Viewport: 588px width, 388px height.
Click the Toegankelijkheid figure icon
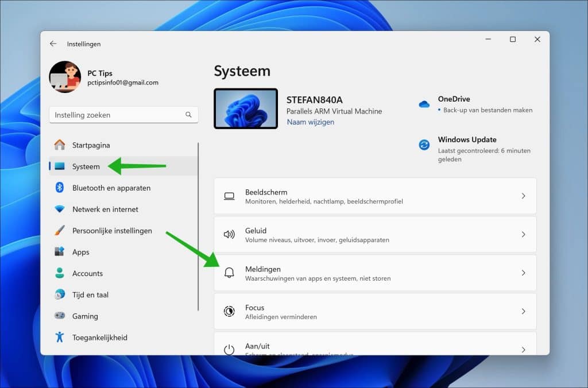(x=60, y=337)
